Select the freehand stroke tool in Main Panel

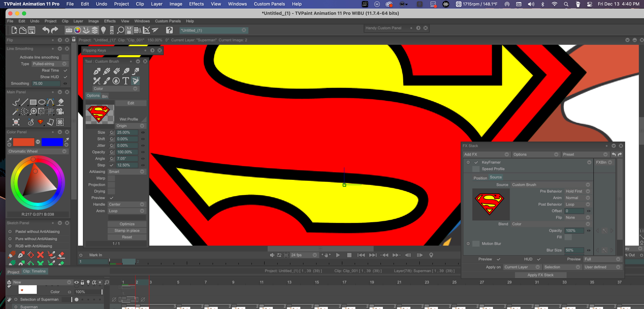coord(16,102)
